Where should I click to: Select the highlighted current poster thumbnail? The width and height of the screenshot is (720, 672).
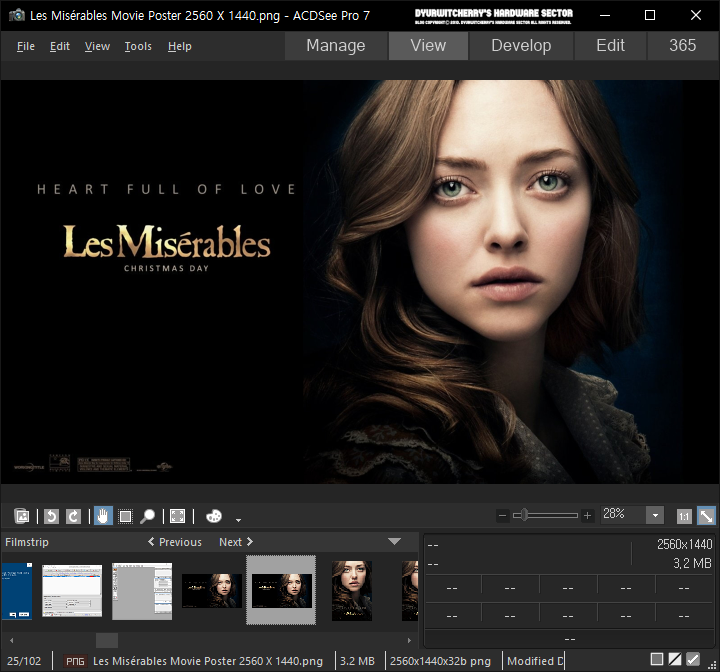click(x=281, y=590)
